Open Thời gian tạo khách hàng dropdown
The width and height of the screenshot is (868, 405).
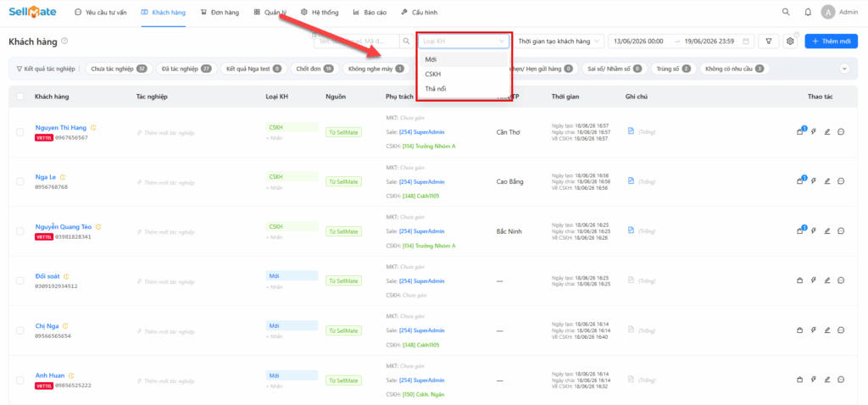click(x=559, y=41)
